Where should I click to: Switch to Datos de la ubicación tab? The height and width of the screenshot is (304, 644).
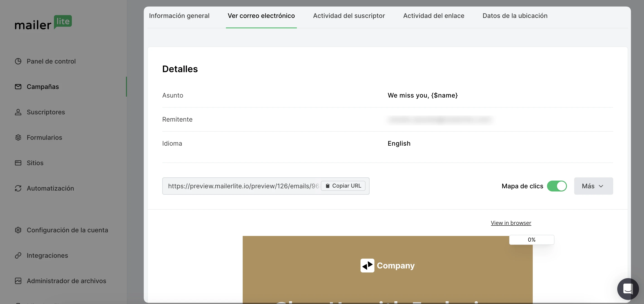[x=515, y=16]
